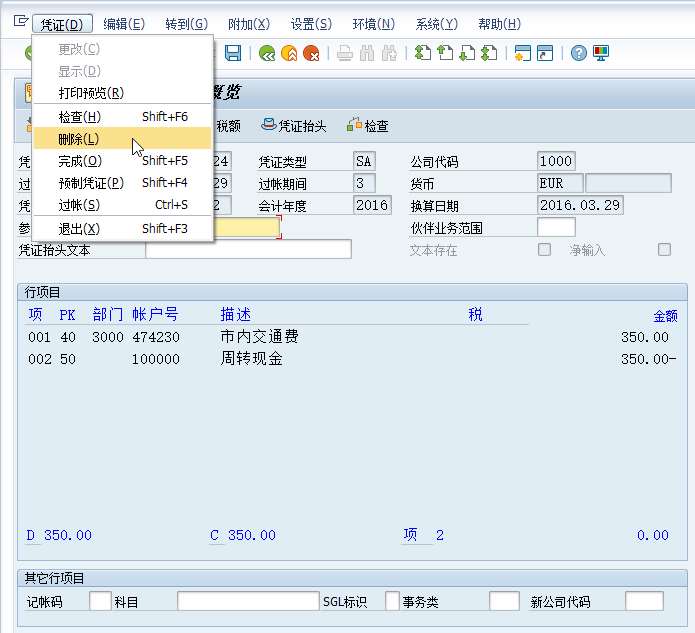Click the window menu icon left of 凭证(D)
Viewport: 695px width, 633px height.
point(20,21)
